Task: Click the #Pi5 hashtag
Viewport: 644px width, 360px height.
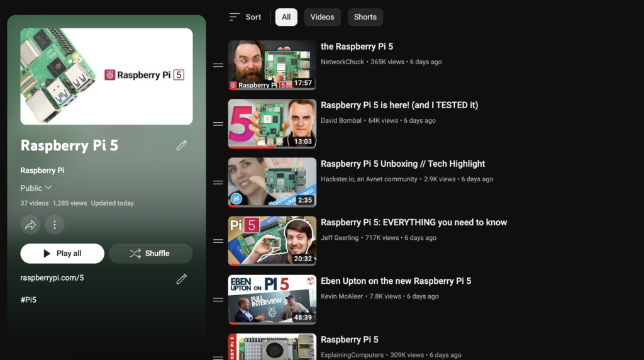Action: click(x=28, y=300)
